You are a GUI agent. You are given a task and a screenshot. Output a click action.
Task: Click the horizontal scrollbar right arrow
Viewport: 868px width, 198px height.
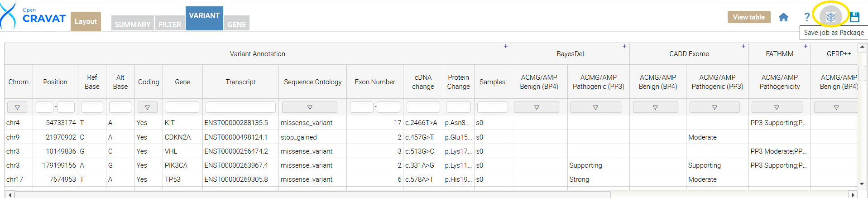[x=853, y=195]
